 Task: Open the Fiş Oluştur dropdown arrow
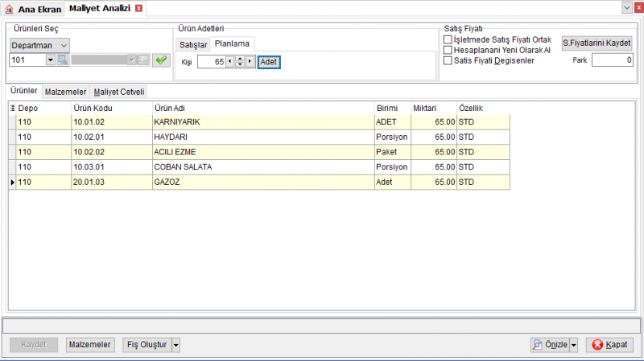[175, 345]
